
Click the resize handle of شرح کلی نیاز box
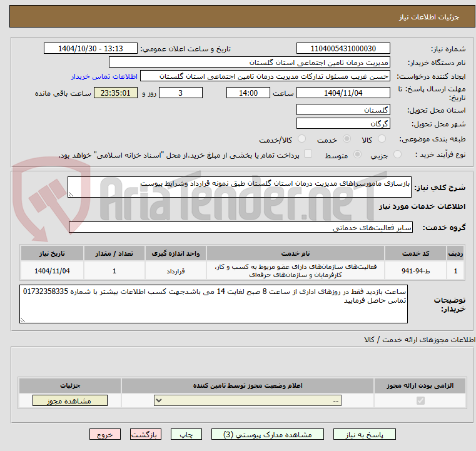point(71,195)
